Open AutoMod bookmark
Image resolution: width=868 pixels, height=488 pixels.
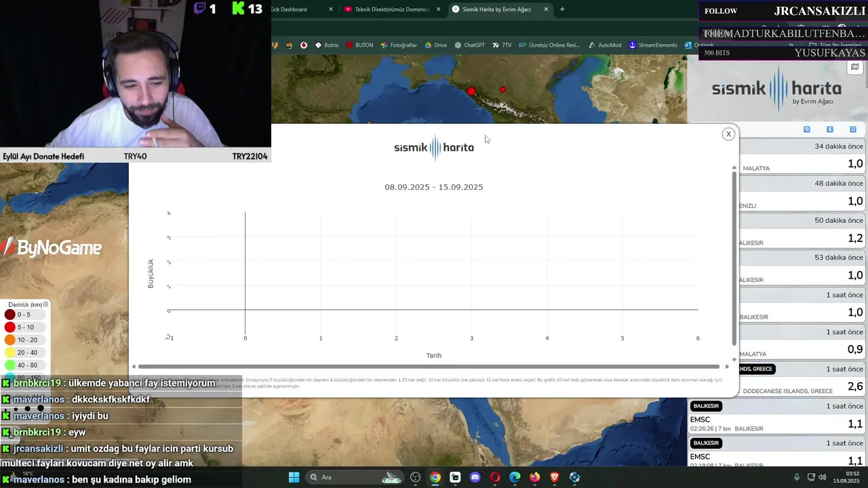point(605,45)
